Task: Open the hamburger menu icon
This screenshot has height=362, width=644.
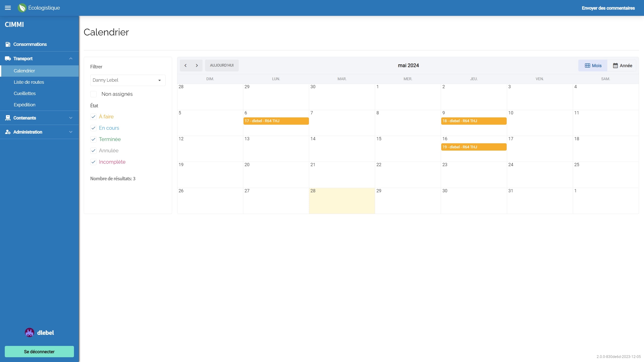Action: tap(8, 8)
